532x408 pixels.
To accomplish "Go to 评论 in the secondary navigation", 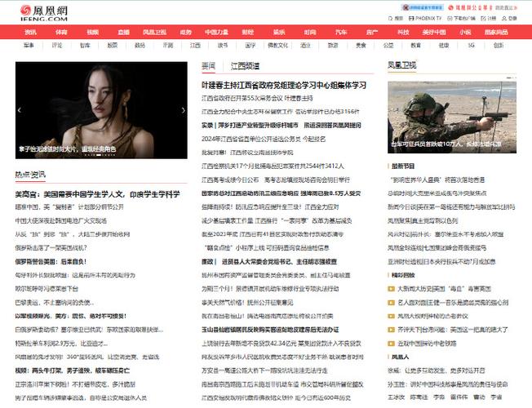I will tap(57, 45).
